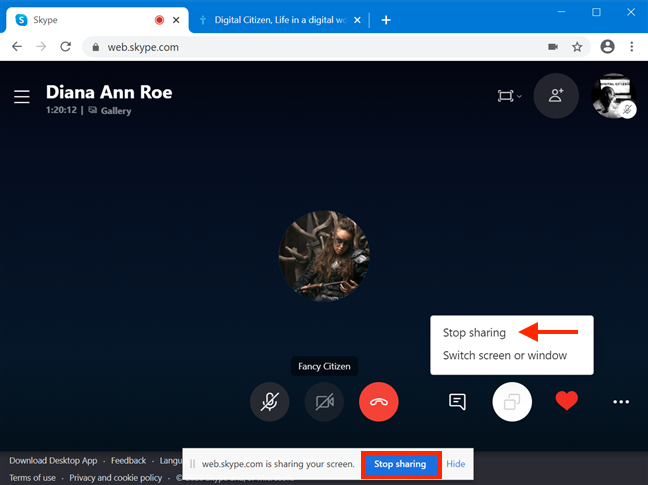Select Switch screen or window option
Viewport: 648px width, 485px height.
505,355
